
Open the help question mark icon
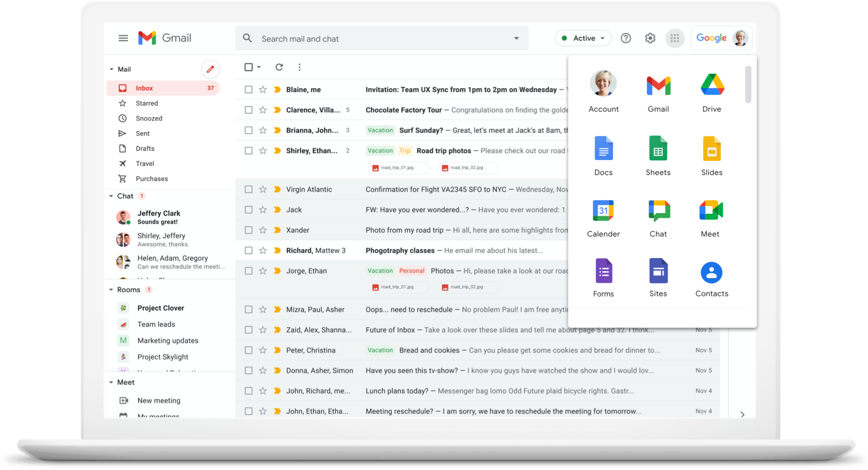tap(626, 38)
